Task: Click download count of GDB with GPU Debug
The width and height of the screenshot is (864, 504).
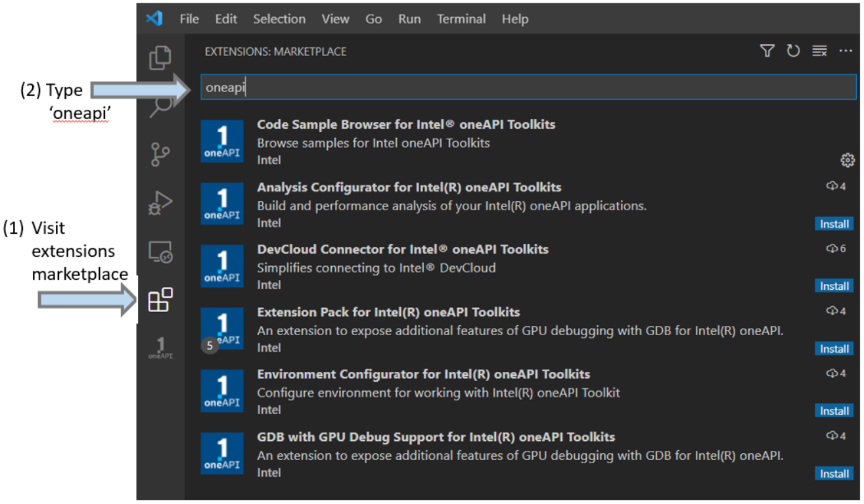Action: [x=836, y=436]
